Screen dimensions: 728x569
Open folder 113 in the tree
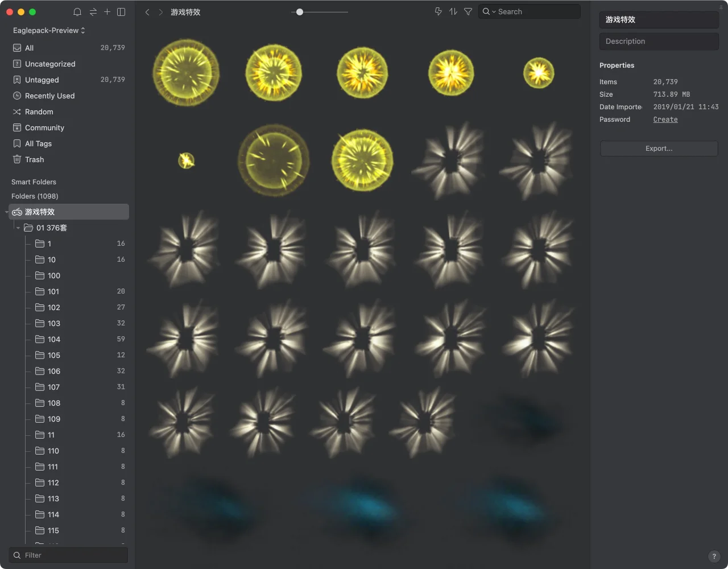[x=68, y=498]
